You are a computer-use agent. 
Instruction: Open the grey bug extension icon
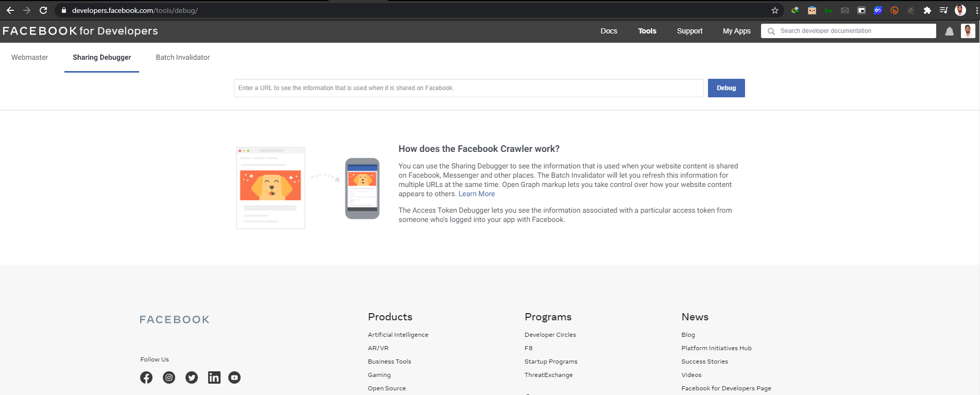point(911,10)
